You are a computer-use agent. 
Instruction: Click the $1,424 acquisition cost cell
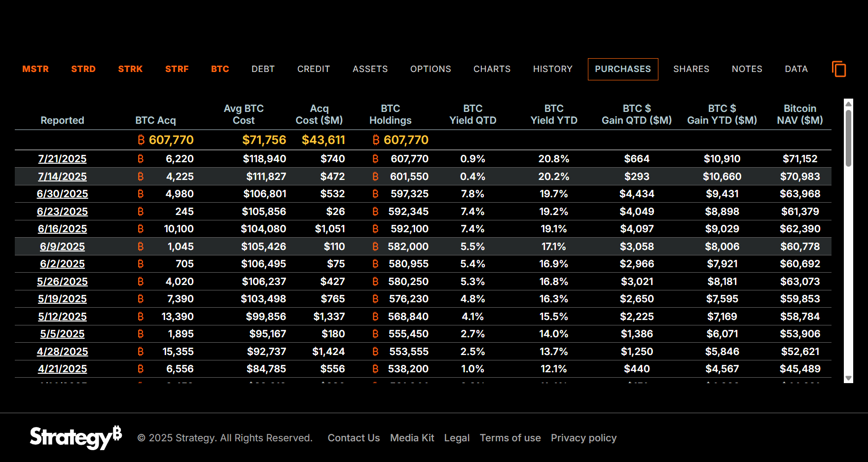(x=328, y=352)
